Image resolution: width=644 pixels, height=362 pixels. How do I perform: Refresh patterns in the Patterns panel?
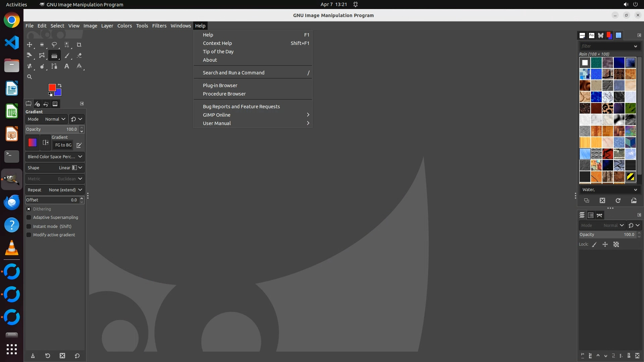(x=618, y=200)
